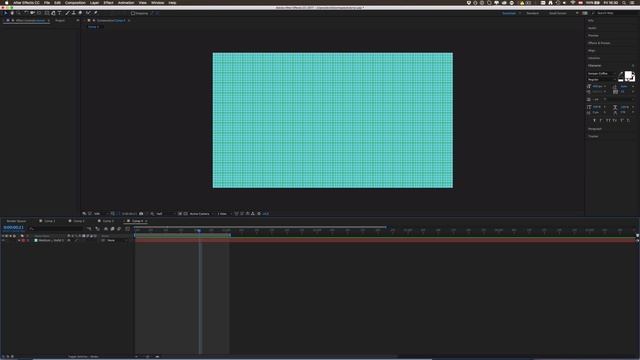
Task: Toggle motion blur switch in timeline header
Action: [119, 229]
